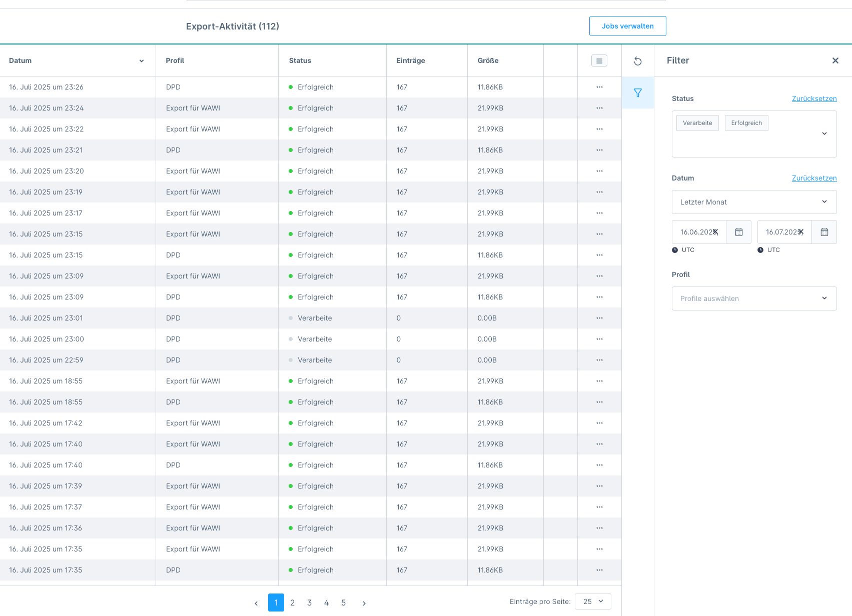Screen dimensions: 852x616
Task: Click DPD profile in 23:09 row
Action: (x=173, y=297)
